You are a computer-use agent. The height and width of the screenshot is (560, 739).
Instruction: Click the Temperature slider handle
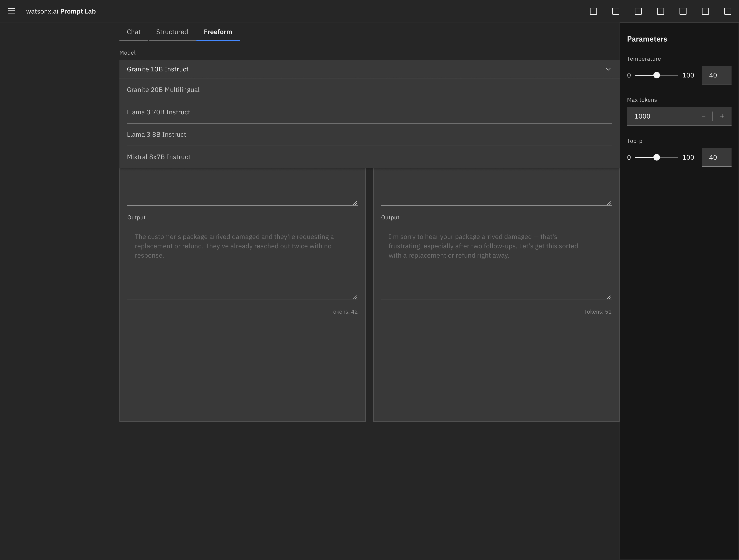coord(656,75)
